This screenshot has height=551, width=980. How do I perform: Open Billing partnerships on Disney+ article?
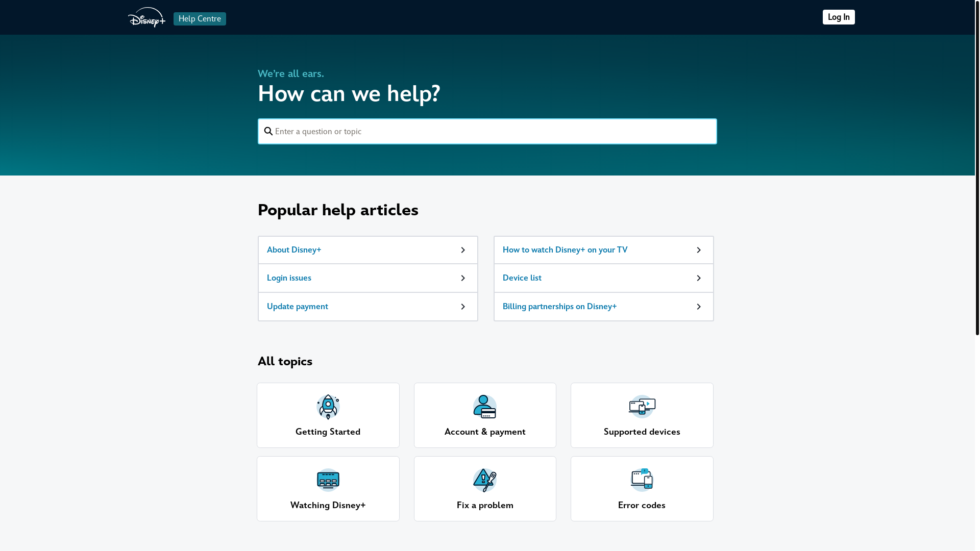point(604,307)
